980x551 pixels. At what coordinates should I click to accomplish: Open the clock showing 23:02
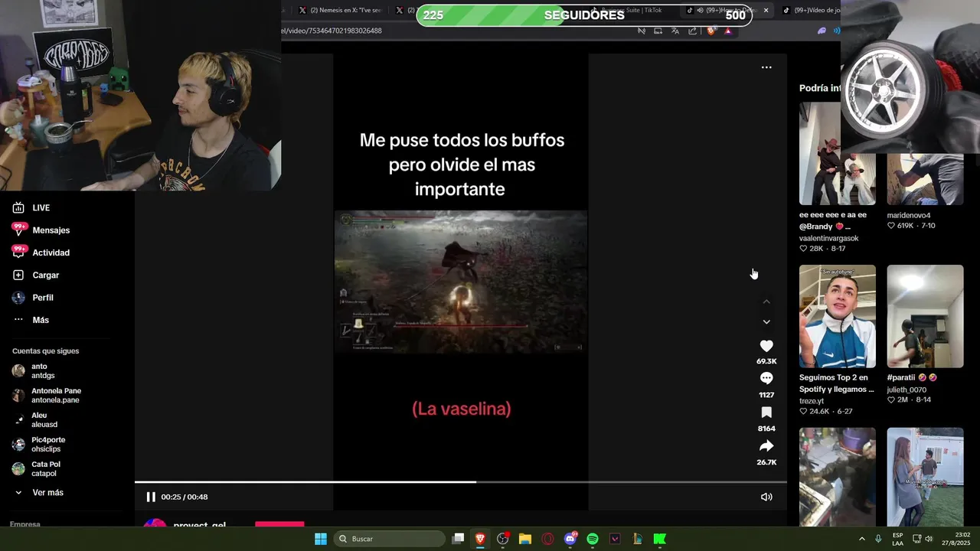pyautogui.click(x=955, y=539)
